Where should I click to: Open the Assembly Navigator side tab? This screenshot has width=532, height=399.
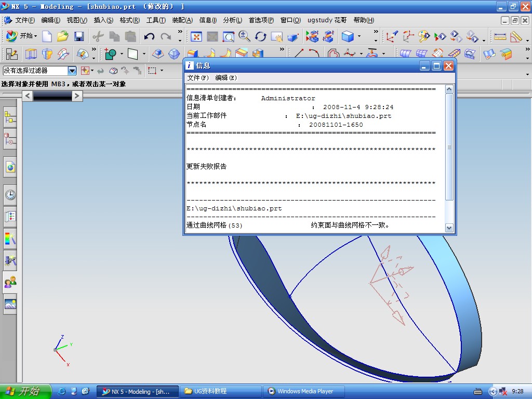pos(10,118)
